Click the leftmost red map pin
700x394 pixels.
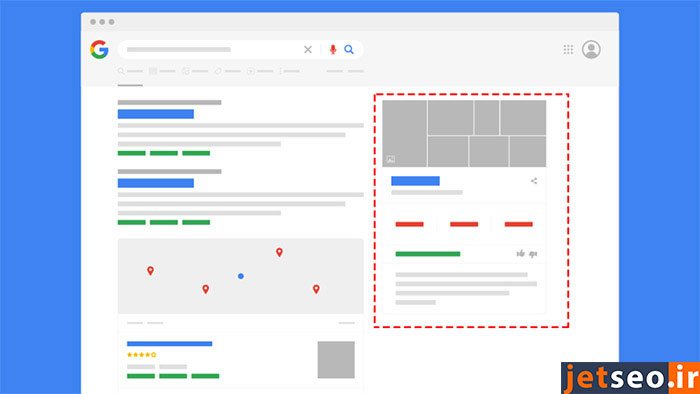[150, 271]
